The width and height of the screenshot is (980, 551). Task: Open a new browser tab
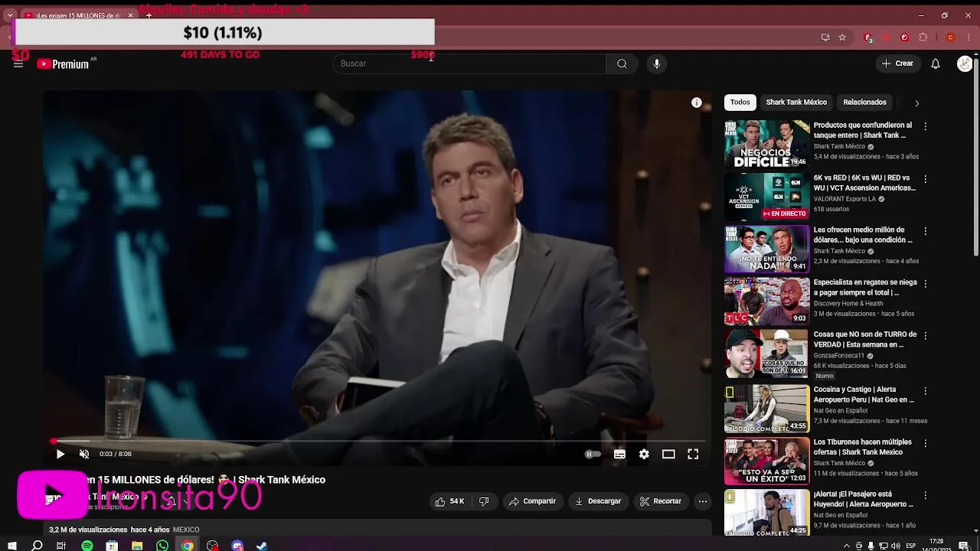(149, 15)
